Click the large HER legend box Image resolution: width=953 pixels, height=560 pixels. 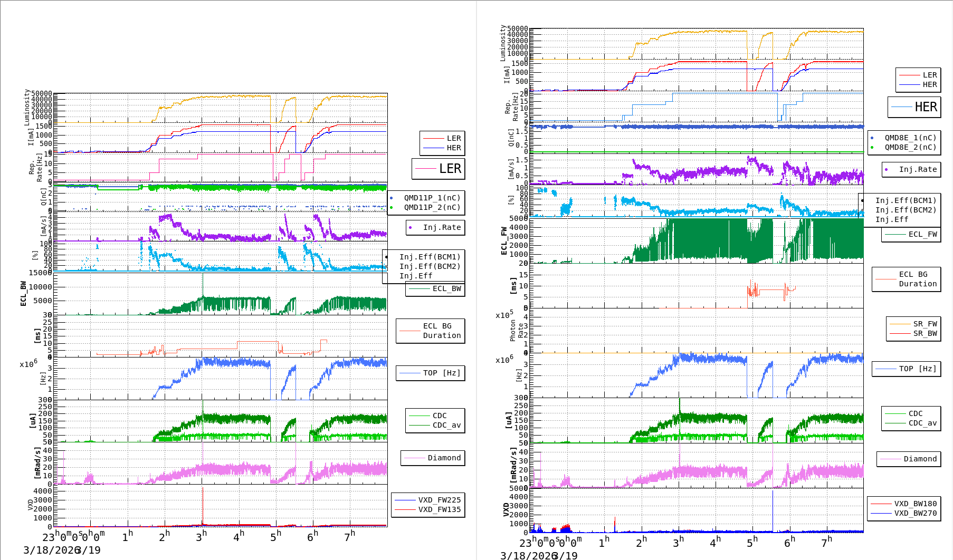tap(914, 107)
